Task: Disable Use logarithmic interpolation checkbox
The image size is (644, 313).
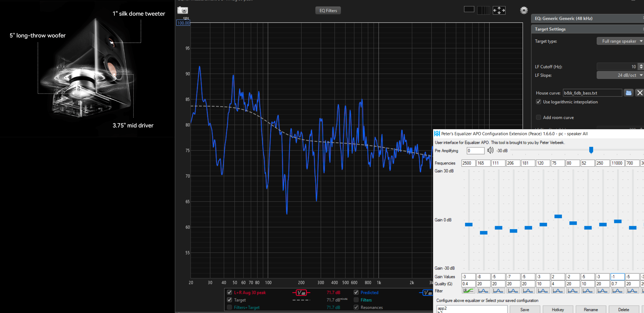Action: tap(538, 102)
